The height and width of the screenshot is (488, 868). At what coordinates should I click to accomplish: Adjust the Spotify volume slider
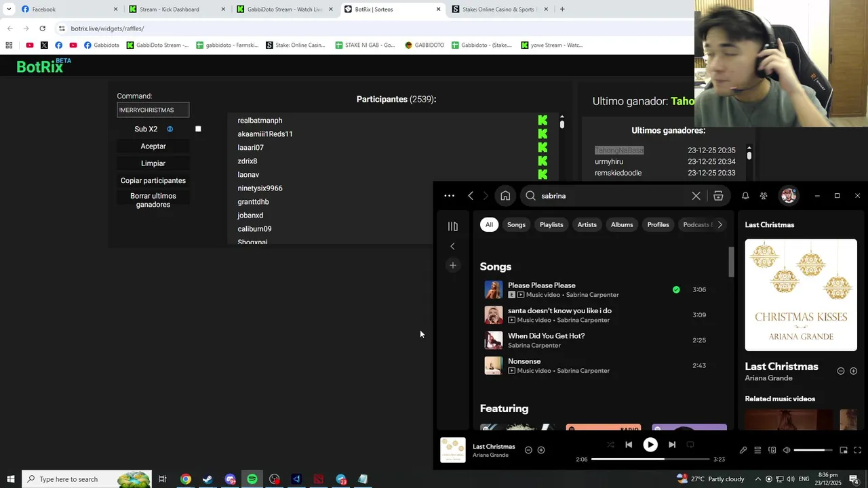click(813, 450)
